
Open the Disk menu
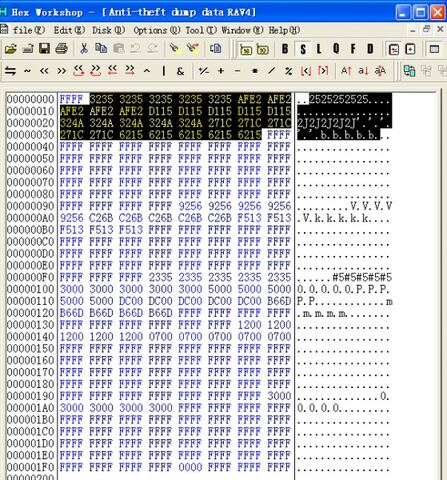(x=108, y=30)
